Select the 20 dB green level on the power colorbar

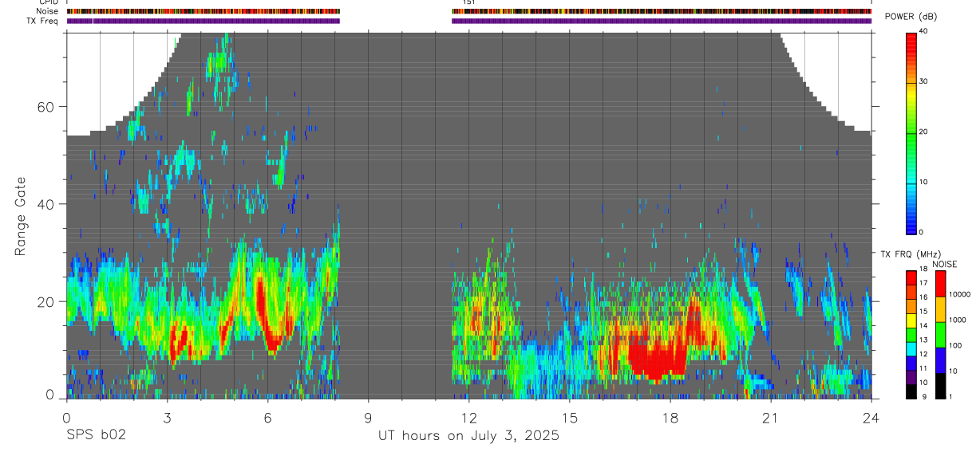pyautogui.click(x=911, y=132)
